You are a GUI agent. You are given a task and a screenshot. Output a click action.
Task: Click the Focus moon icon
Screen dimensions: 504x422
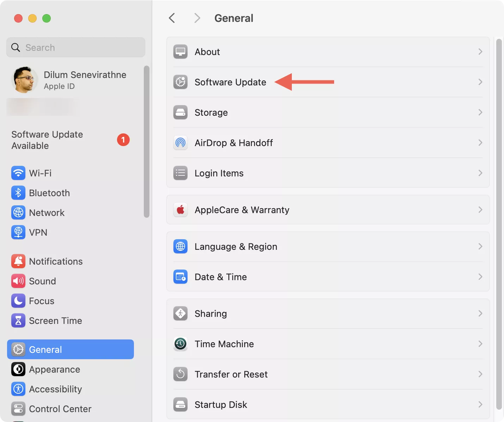tap(18, 301)
